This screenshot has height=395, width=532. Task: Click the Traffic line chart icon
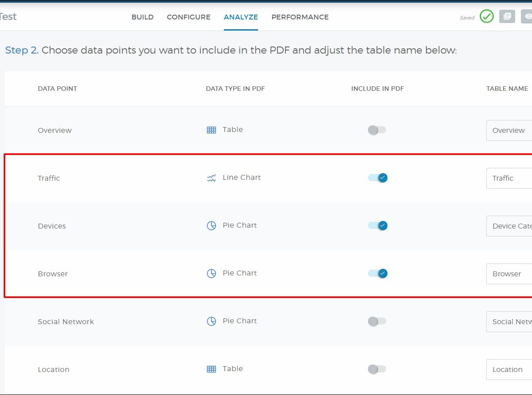211,178
